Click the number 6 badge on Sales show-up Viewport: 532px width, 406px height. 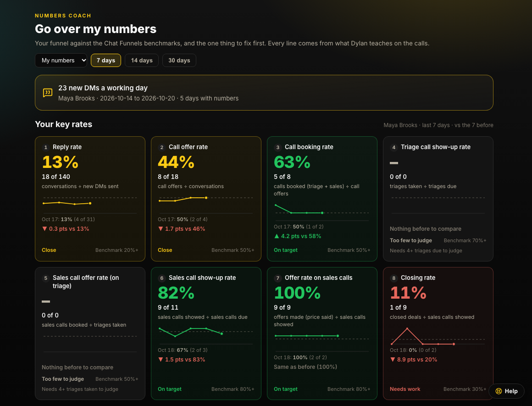pyautogui.click(x=162, y=278)
